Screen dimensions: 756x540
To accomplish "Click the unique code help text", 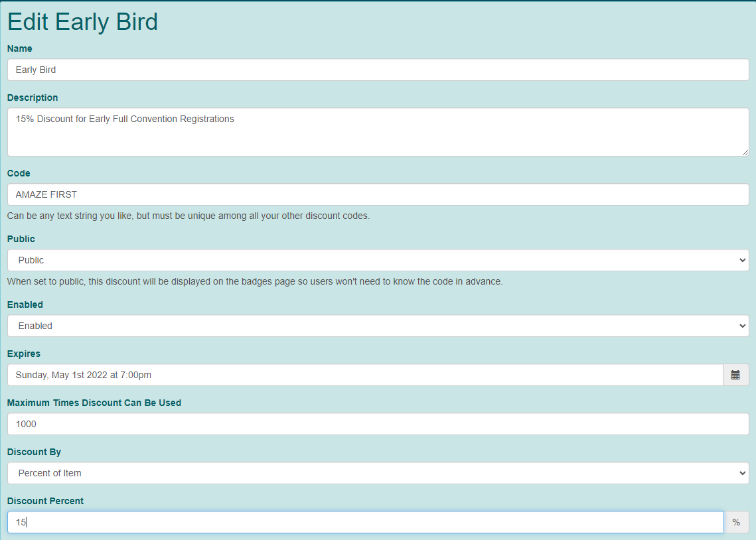I will [189, 216].
